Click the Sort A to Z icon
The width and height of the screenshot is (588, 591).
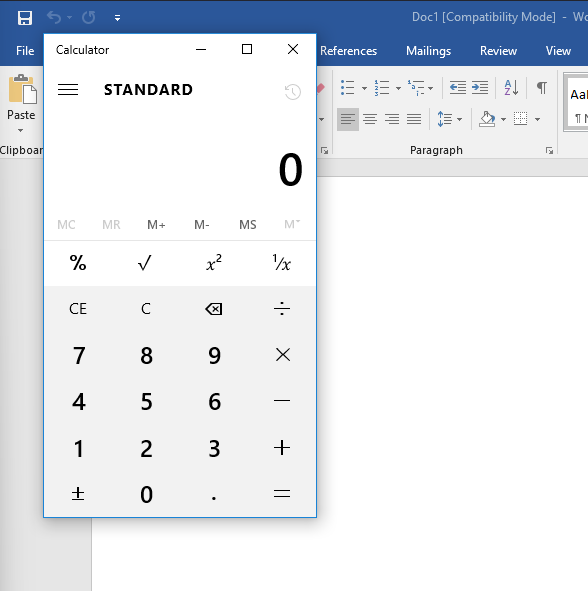(x=511, y=88)
